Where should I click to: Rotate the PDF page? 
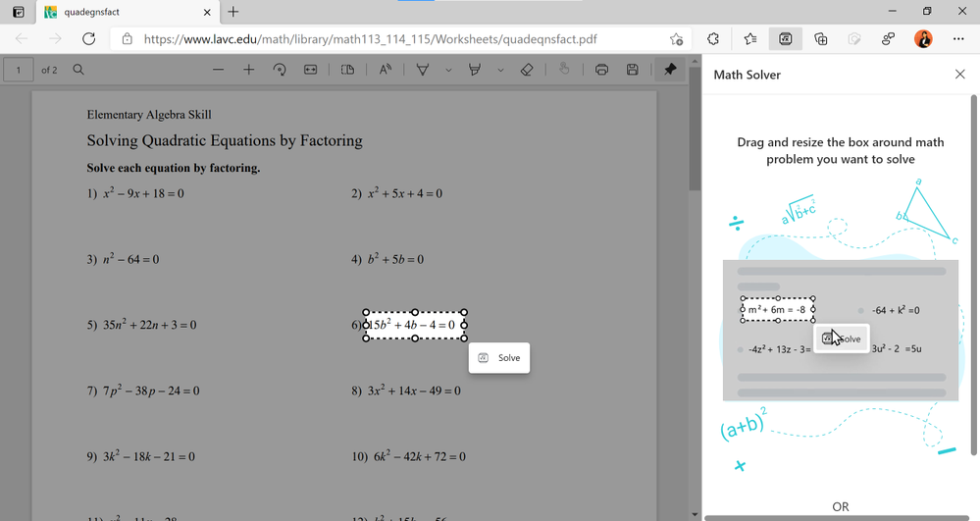[280, 70]
